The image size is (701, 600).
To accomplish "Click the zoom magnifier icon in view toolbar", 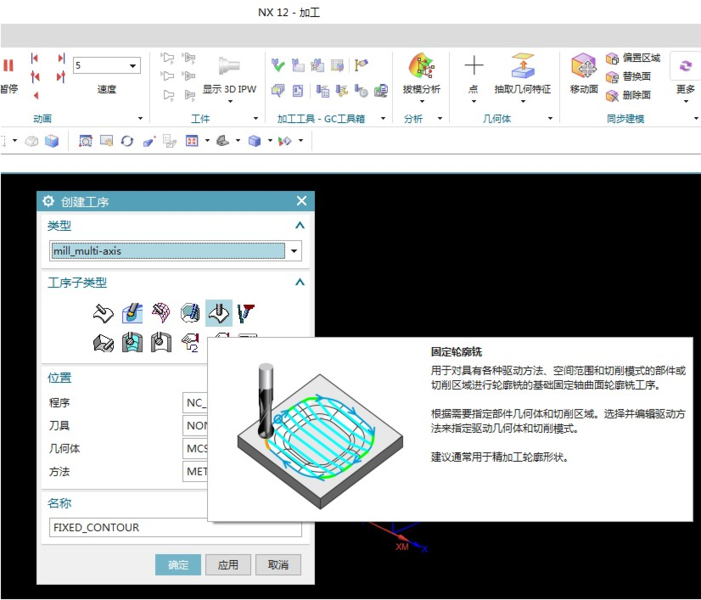I will [85, 141].
